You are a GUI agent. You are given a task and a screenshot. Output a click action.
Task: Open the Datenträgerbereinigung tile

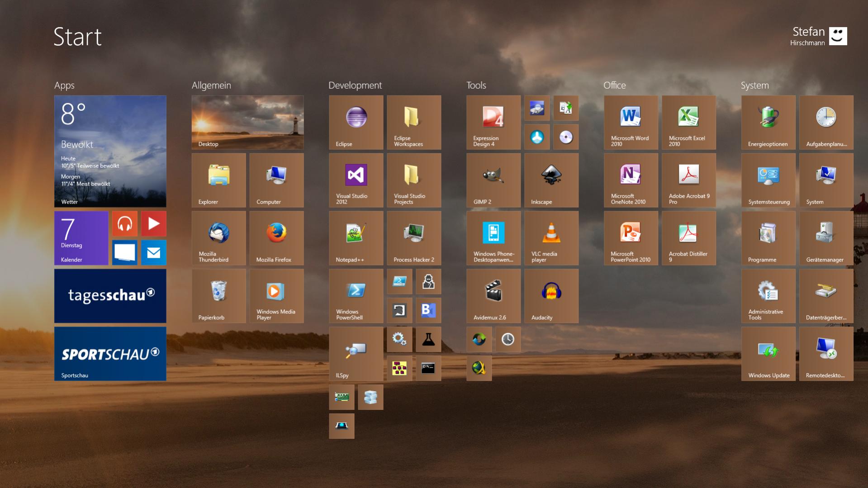[x=827, y=296]
